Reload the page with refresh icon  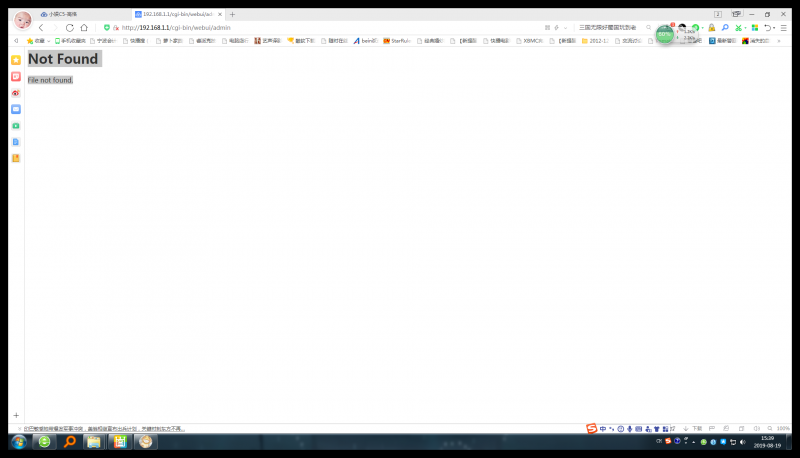(x=70, y=28)
